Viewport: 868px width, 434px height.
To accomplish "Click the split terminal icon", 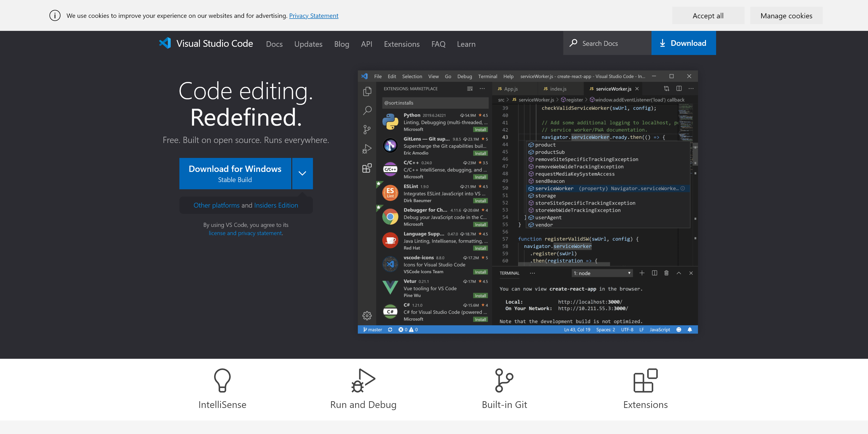I will [654, 273].
